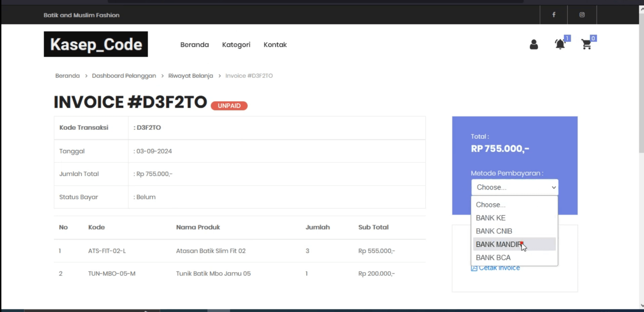Image resolution: width=644 pixels, height=312 pixels.
Task: Open the Instagram social icon
Action: [582, 15]
